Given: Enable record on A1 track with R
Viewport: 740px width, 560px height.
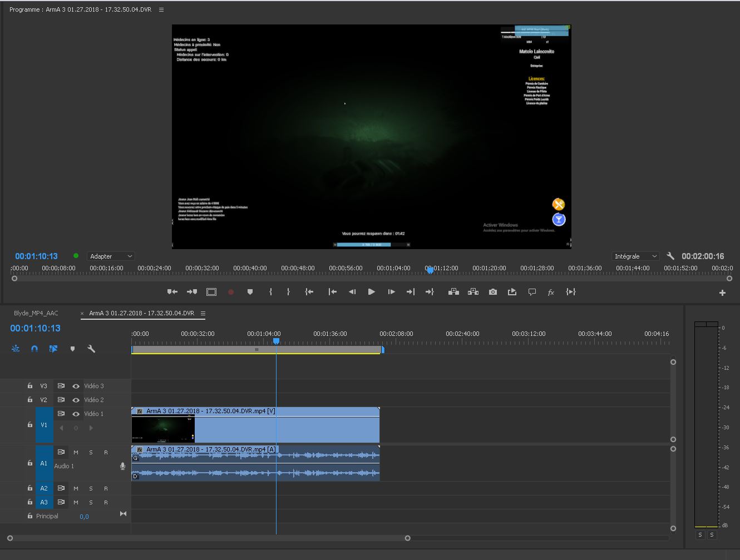Looking at the screenshot, I should click(106, 452).
